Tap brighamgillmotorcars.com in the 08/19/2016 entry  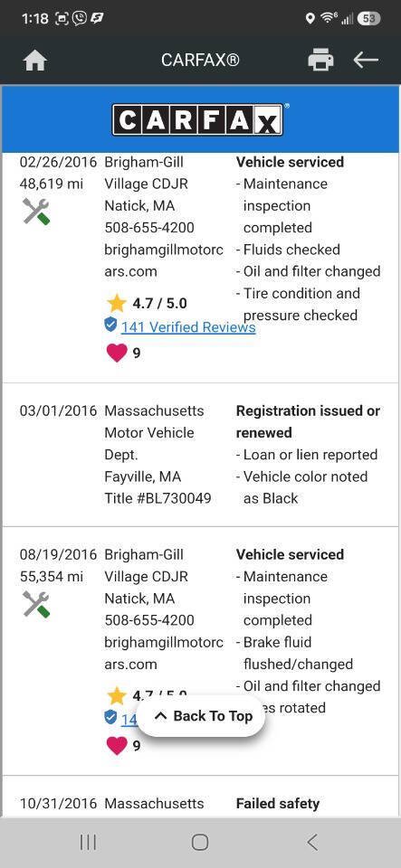pos(164,653)
